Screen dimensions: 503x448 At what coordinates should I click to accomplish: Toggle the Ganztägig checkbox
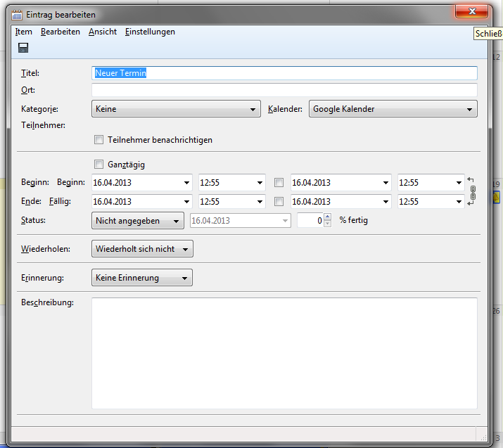coord(98,164)
